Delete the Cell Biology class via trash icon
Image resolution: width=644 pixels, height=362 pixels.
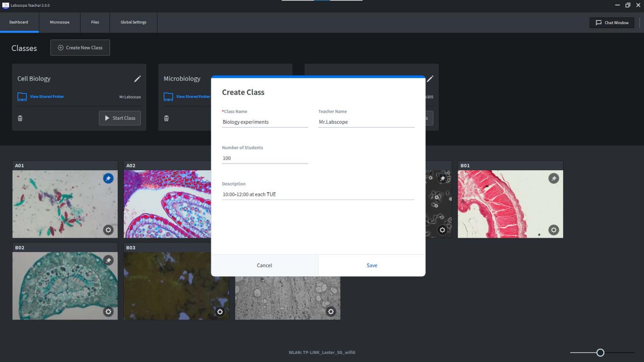point(20,118)
